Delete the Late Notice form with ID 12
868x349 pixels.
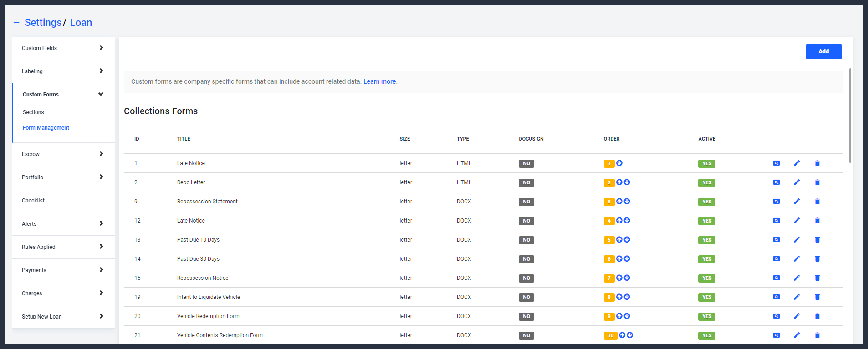point(817,221)
